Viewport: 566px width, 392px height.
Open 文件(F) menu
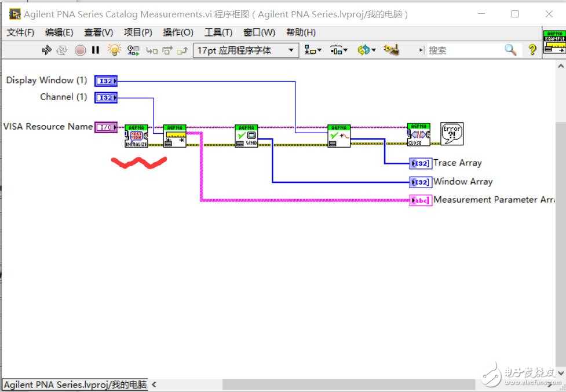(x=21, y=32)
